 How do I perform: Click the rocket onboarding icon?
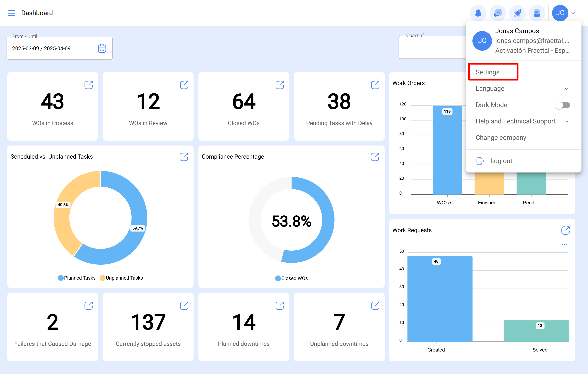(517, 13)
